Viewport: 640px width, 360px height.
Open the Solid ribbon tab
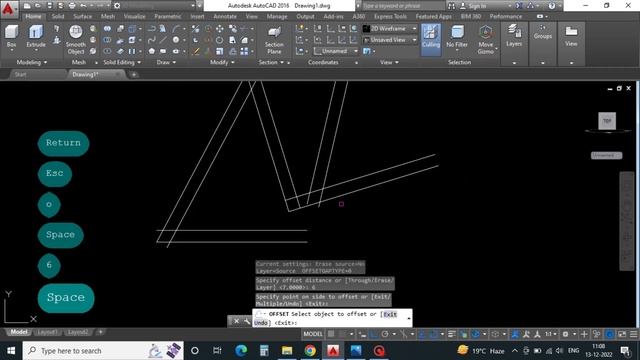[58, 16]
